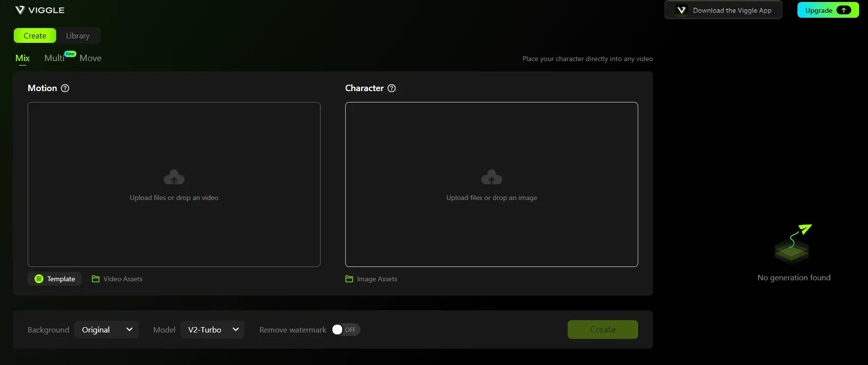The width and height of the screenshot is (868, 365).
Task: Click the Create tab at top left
Action: (35, 35)
